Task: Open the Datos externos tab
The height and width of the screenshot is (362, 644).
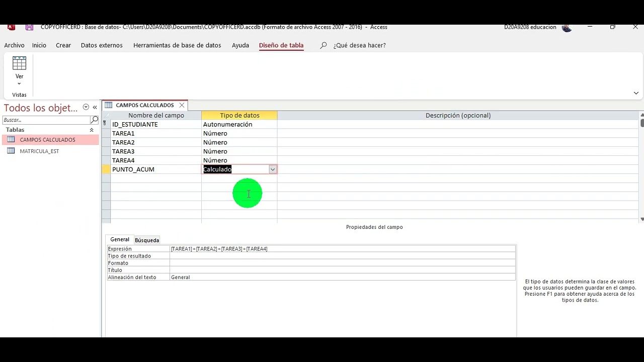Action: coord(102,45)
